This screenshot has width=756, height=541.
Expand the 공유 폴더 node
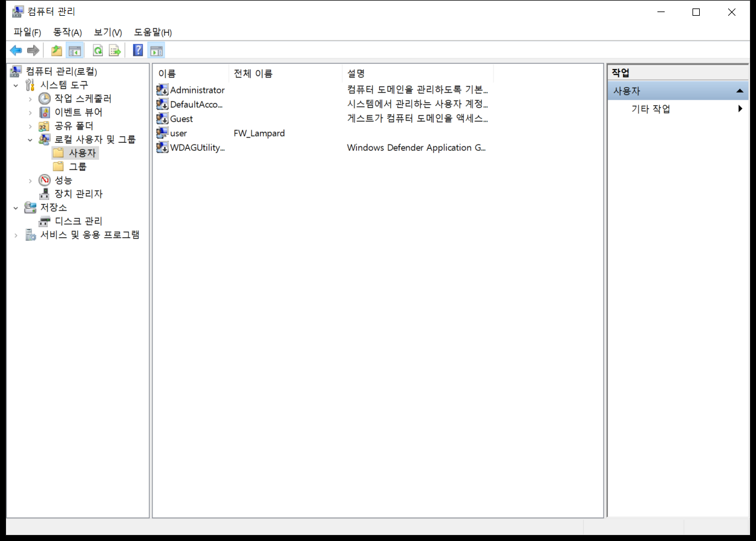tap(30, 126)
